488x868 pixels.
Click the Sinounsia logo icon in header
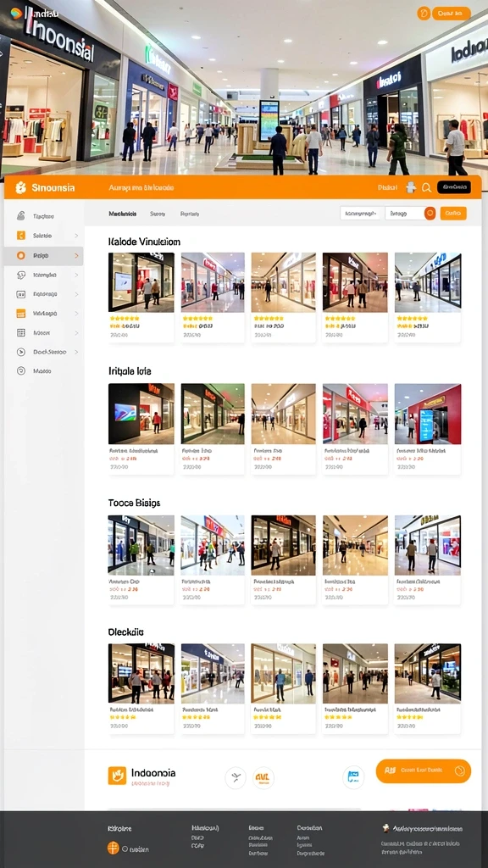tap(20, 187)
